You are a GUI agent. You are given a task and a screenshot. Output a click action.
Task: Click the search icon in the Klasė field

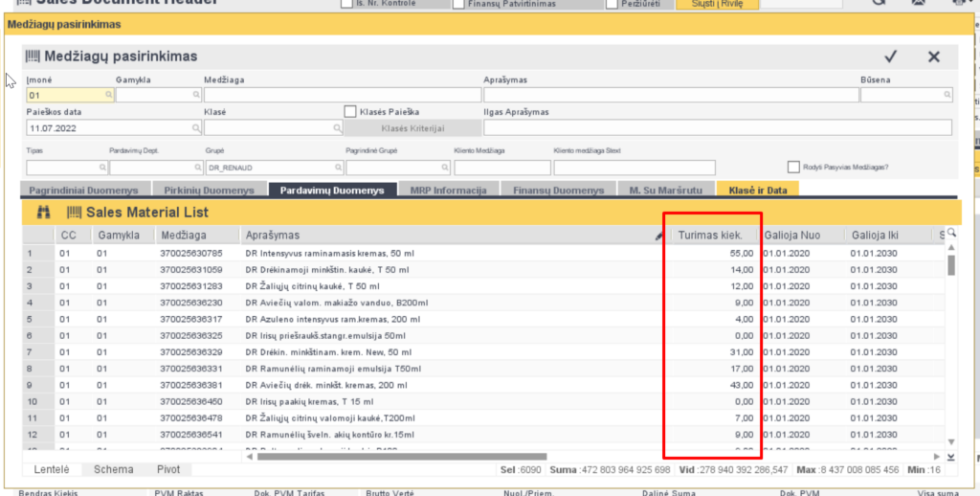click(x=335, y=127)
